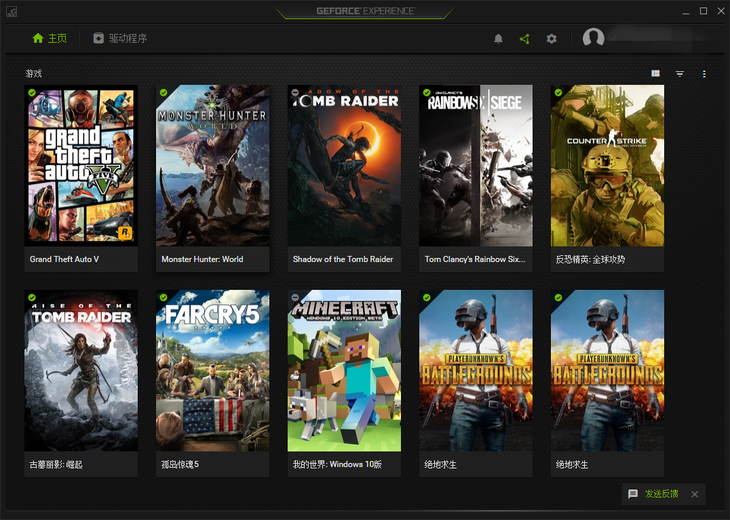
Task: Click not-optimized badge on Shadow of the Tomb Raider
Action: pyautogui.click(x=295, y=92)
